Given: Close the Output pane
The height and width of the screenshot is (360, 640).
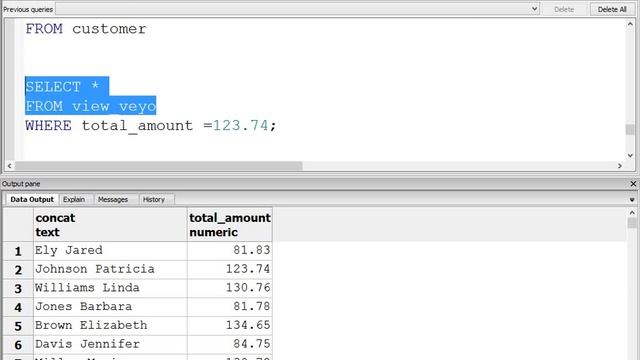Looking at the screenshot, I should (x=633, y=184).
